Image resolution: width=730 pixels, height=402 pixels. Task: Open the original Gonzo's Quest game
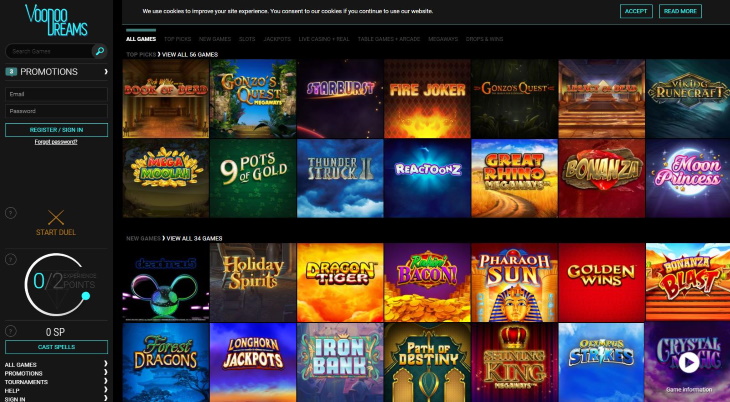tap(514, 99)
